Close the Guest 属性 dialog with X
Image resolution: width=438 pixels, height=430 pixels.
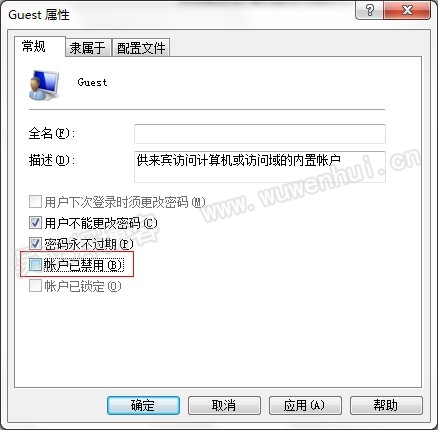coord(407,10)
